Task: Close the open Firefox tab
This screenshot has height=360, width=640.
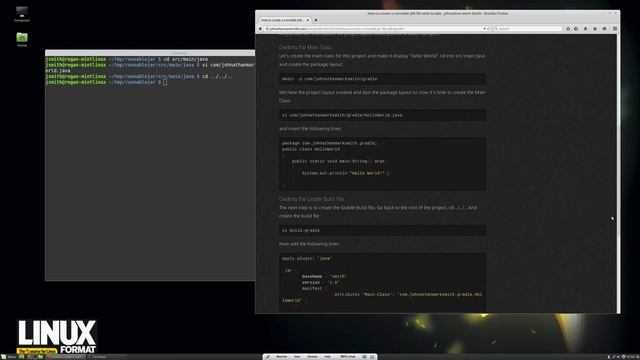Action: (x=308, y=20)
